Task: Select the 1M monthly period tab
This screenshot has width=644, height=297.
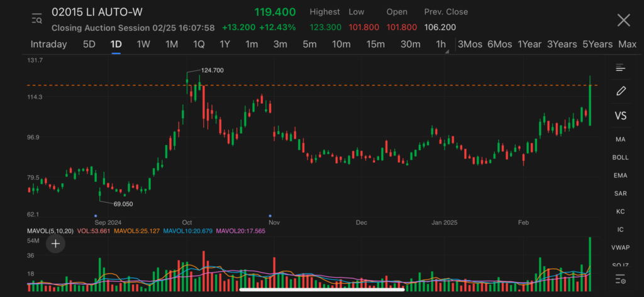Action: coord(171,45)
